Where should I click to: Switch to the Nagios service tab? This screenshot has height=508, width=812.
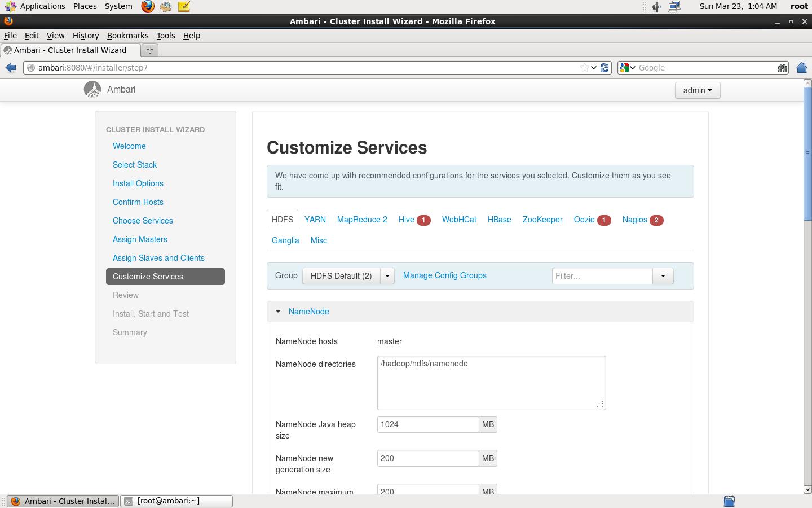pyautogui.click(x=634, y=220)
